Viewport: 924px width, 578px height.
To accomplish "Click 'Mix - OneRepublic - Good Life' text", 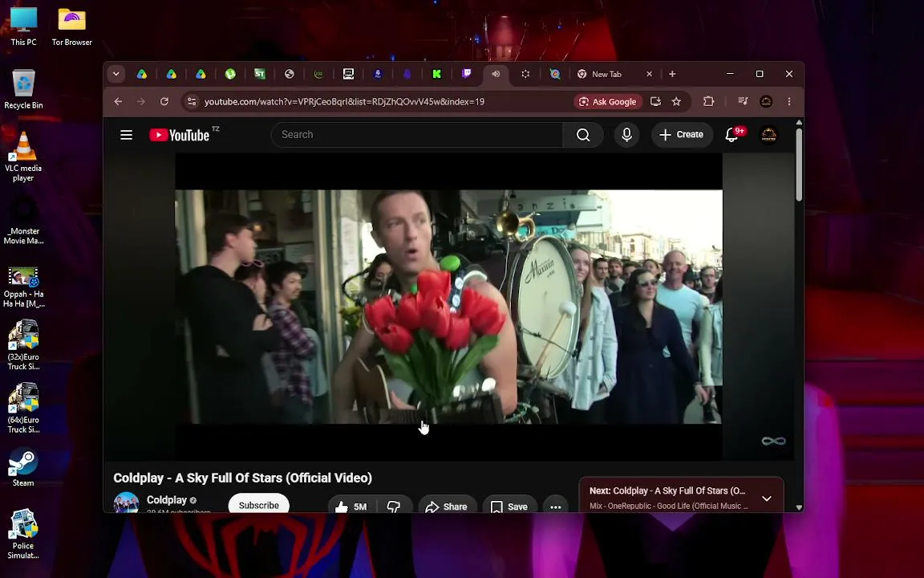I will (x=669, y=506).
